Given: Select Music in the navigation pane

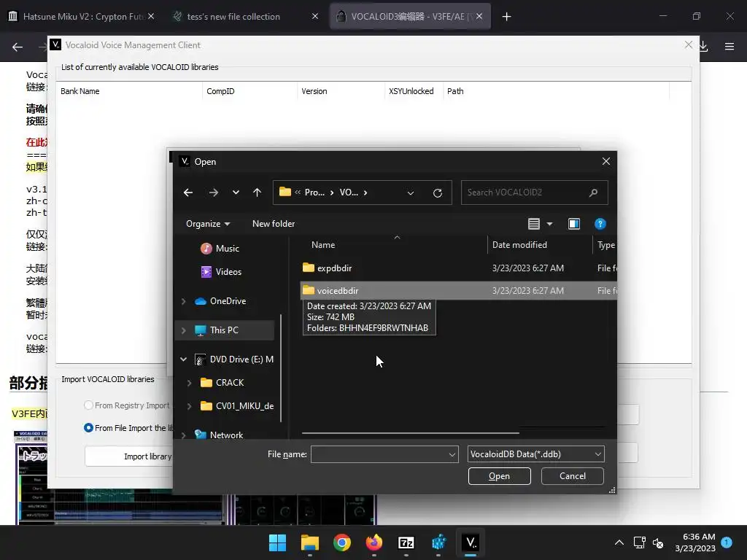Looking at the screenshot, I should click(228, 249).
